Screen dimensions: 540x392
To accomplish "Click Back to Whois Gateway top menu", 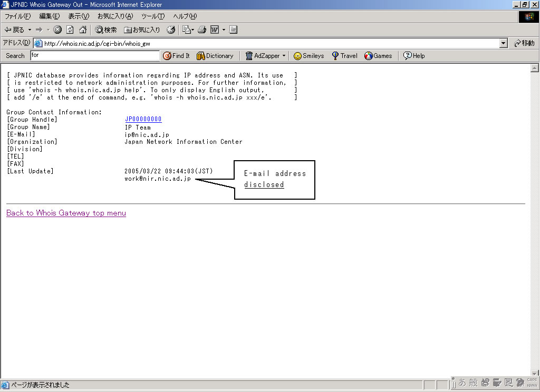I will (66, 213).
